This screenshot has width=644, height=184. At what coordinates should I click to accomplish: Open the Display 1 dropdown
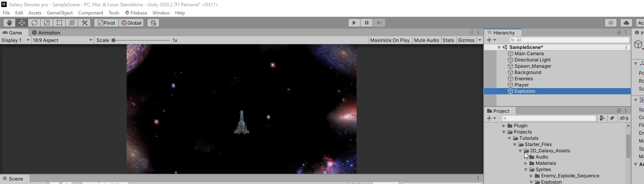tap(16, 40)
